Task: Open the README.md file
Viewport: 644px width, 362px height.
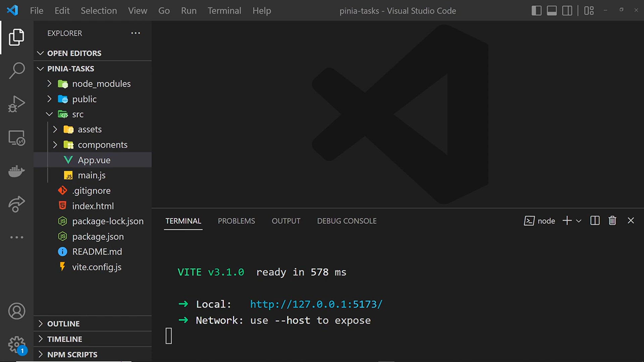Action: pos(93,252)
